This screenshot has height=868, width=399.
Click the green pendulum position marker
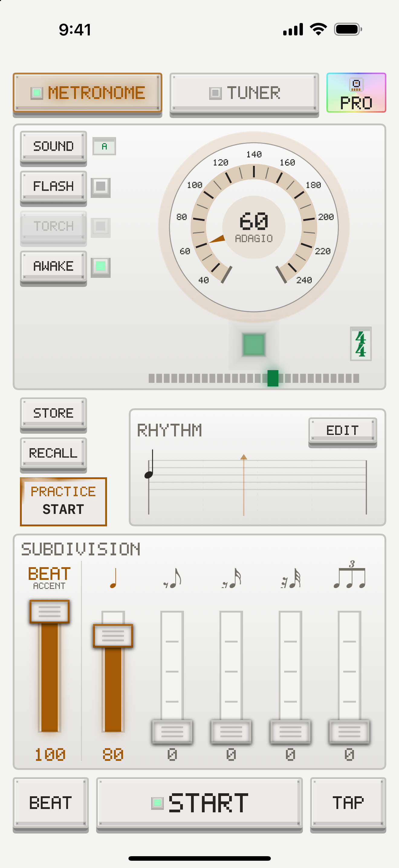(273, 378)
